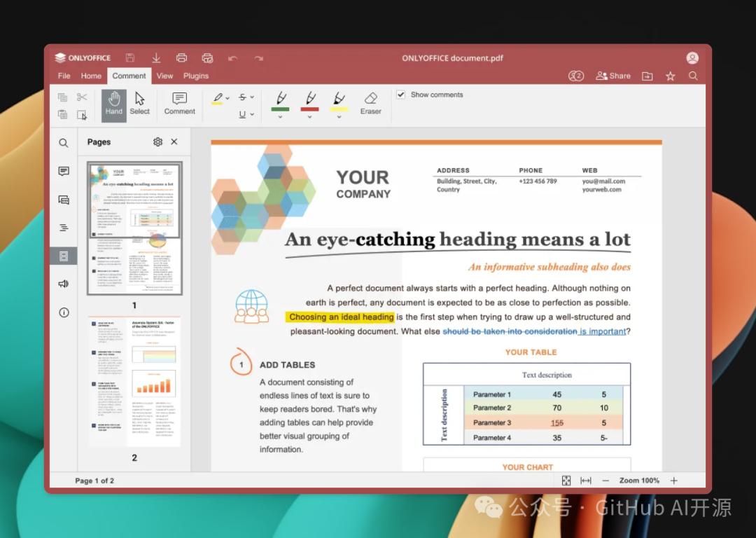Viewport: 756px width, 538px height.
Task: Open Pages panel thumbnail settings gear
Action: [157, 142]
